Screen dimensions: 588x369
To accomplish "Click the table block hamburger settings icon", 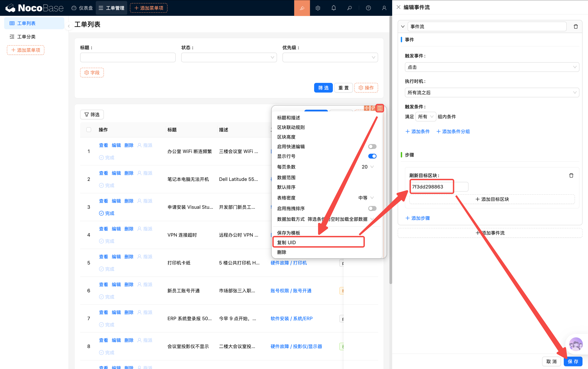I will [x=380, y=108].
